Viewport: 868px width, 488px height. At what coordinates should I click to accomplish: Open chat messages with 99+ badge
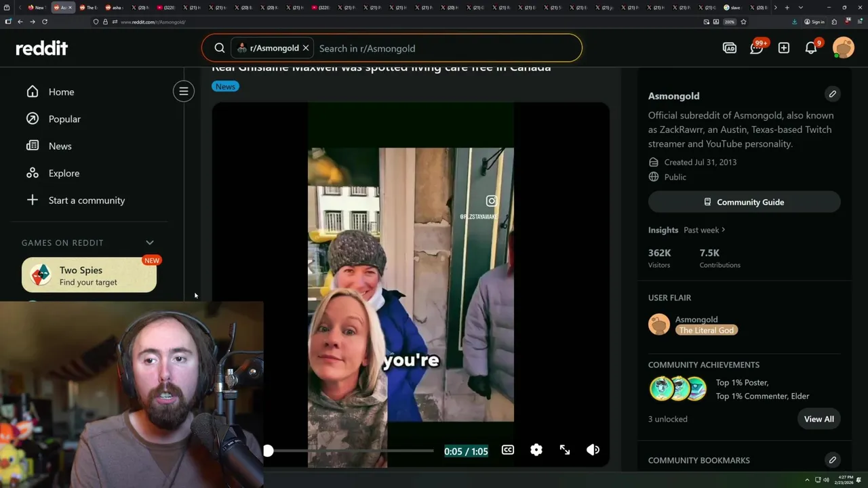click(x=757, y=48)
